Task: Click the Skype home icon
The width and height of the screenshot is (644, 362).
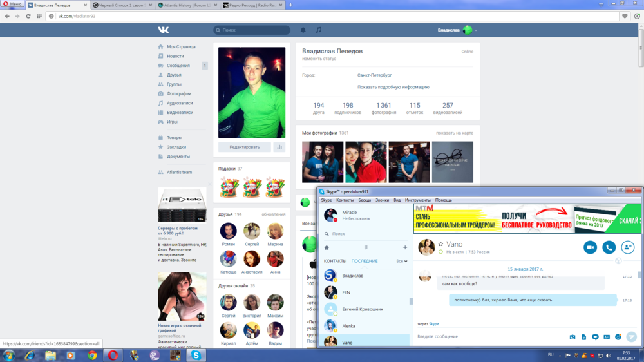Action: click(x=327, y=247)
